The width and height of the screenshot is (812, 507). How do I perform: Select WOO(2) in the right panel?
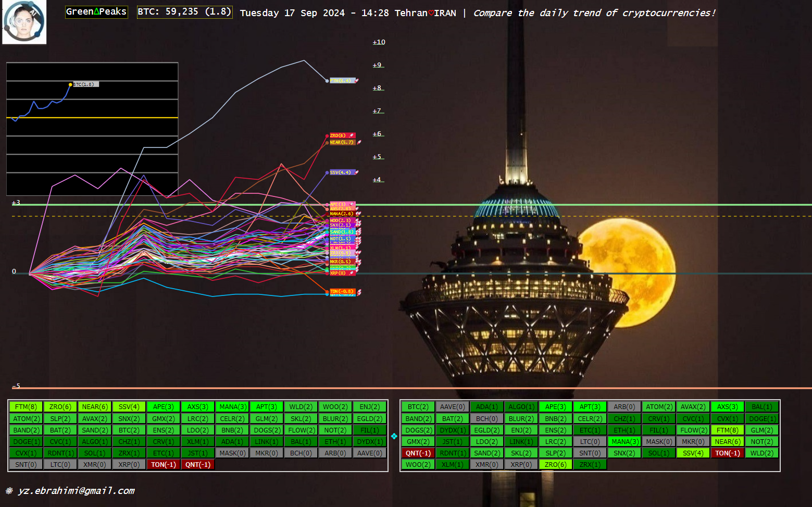418,464
